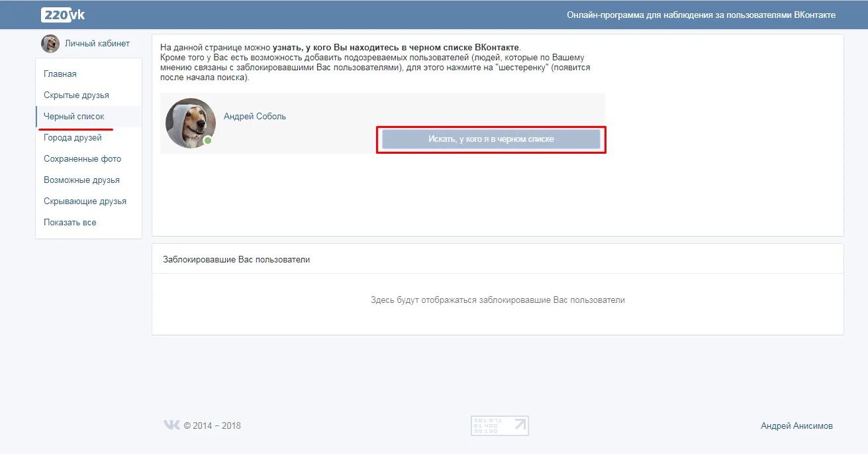Select Черный список menu item

coord(89,117)
